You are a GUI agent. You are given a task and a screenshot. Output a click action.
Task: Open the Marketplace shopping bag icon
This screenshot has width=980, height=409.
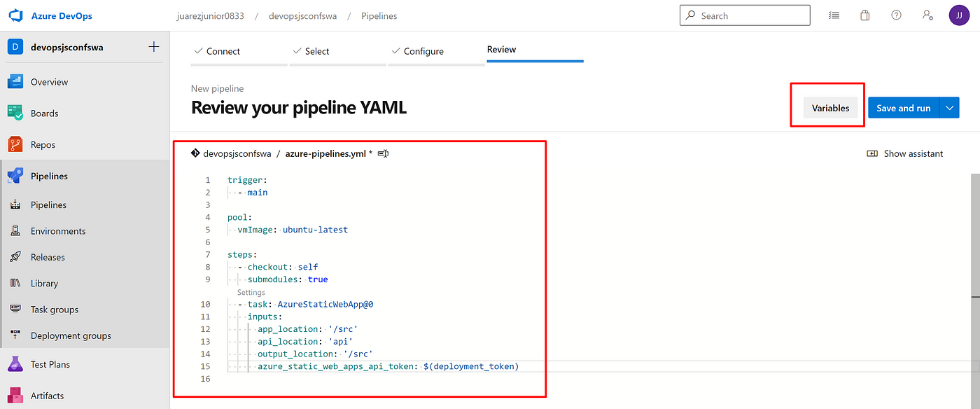click(x=864, y=15)
